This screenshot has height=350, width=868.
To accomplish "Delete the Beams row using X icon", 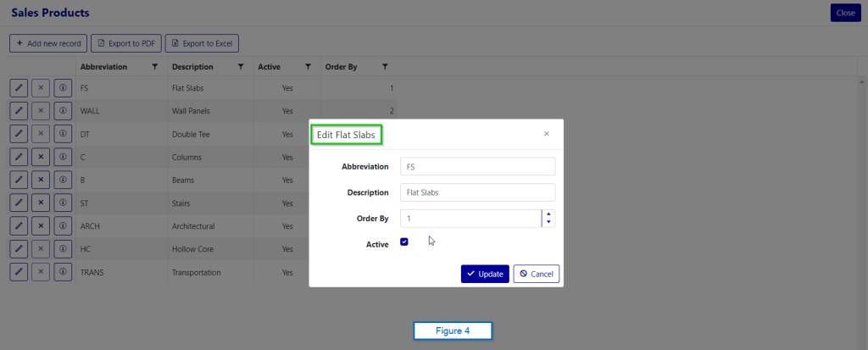I will (41, 180).
